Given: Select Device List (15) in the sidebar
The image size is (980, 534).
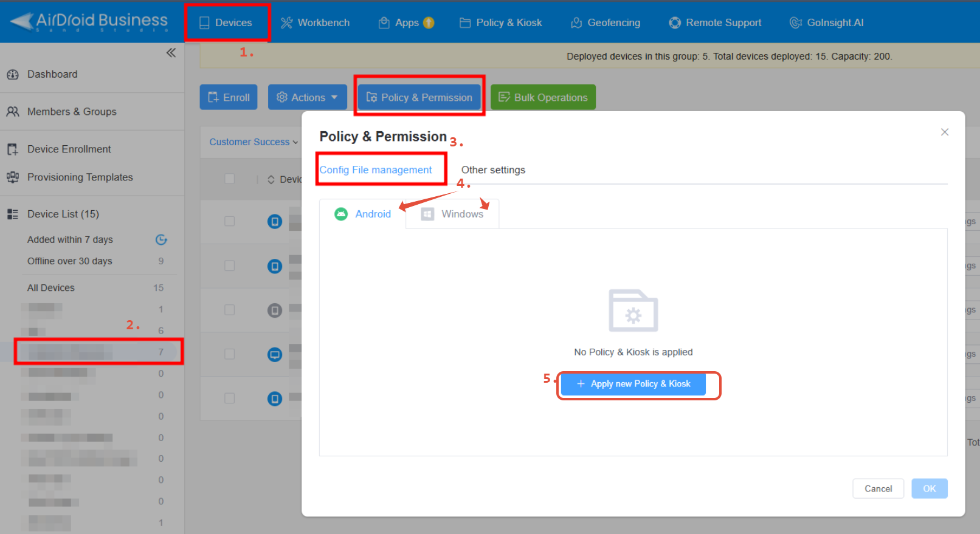Looking at the screenshot, I should (63, 214).
